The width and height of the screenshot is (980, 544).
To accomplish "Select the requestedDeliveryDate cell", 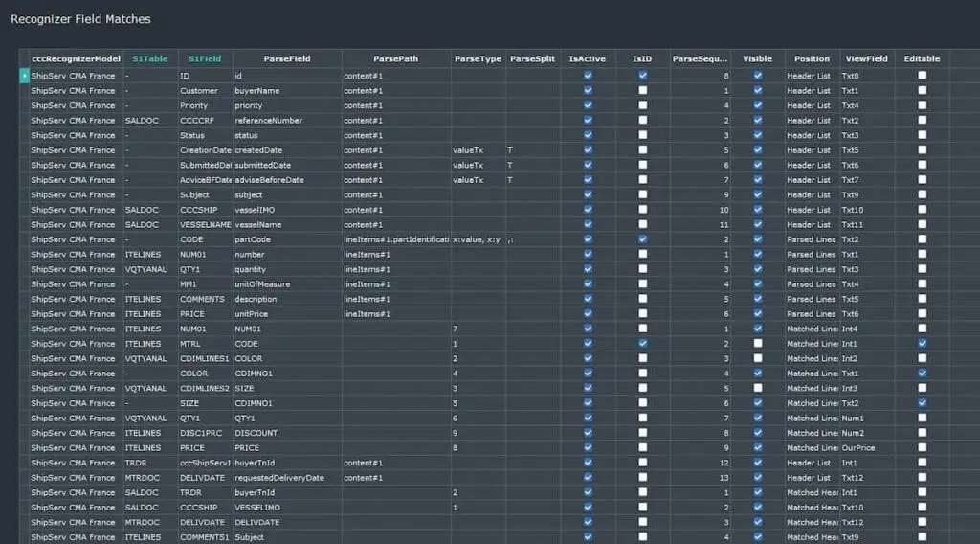I will [287, 477].
